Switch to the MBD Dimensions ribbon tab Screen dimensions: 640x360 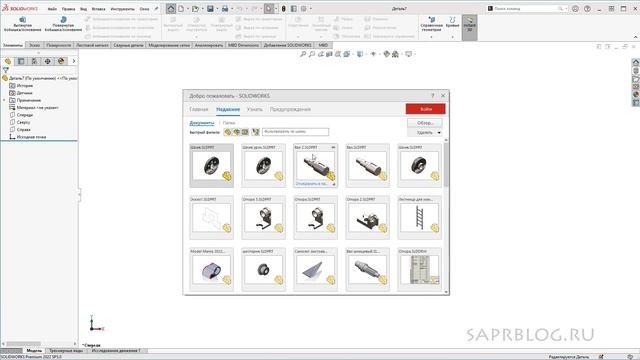click(243, 45)
